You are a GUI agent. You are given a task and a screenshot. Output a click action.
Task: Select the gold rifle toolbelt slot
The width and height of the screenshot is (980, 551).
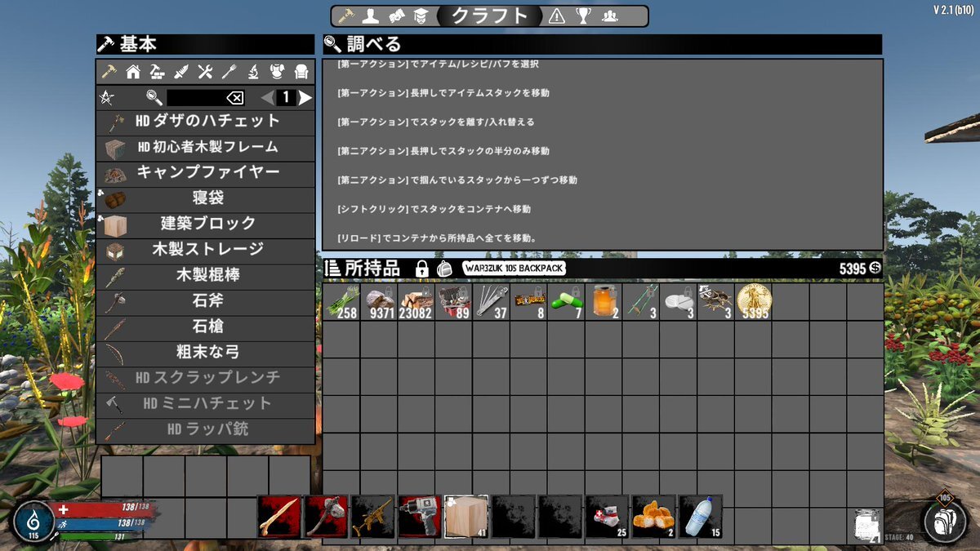click(373, 517)
